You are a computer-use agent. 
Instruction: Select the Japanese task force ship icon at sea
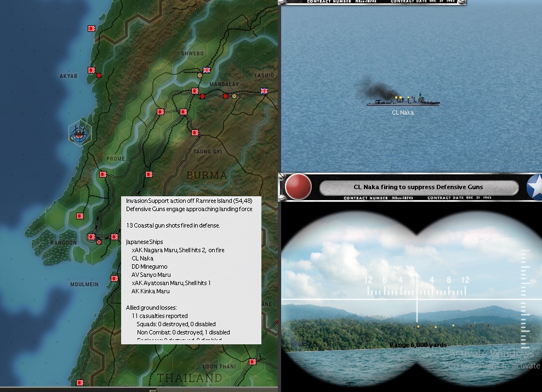[80, 133]
